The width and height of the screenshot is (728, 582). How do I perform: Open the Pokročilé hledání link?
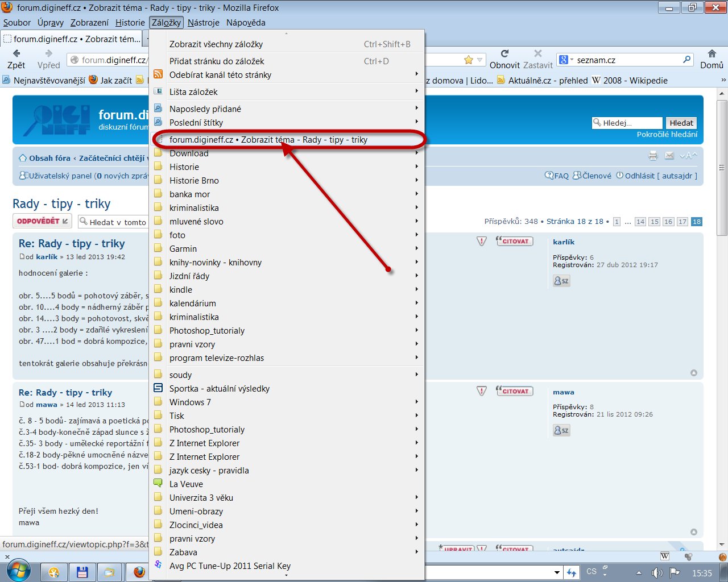point(667,135)
